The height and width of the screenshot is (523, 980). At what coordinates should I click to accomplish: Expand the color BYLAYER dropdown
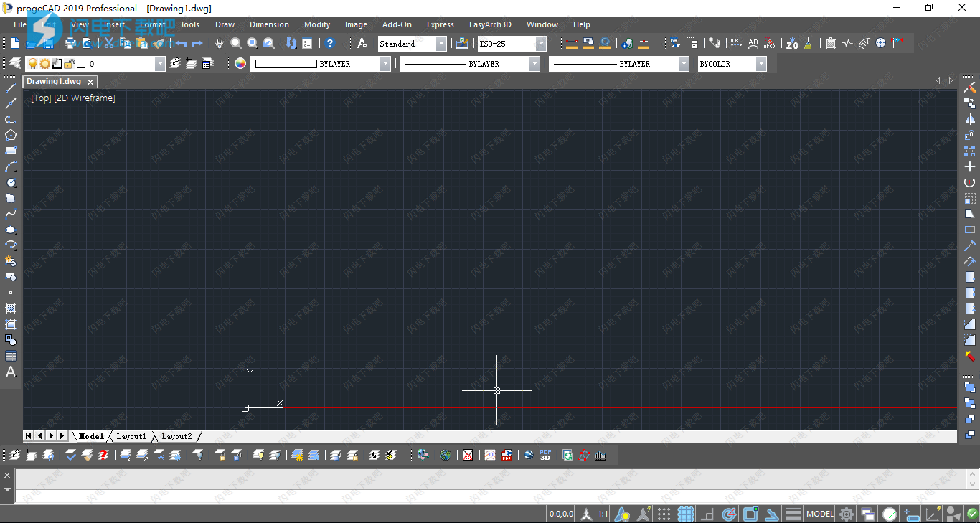[x=385, y=64]
